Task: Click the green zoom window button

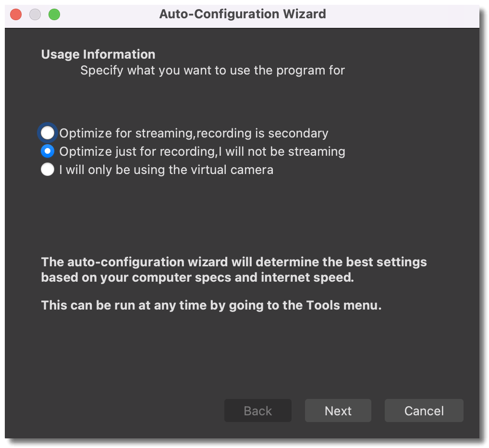Action: [x=54, y=14]
